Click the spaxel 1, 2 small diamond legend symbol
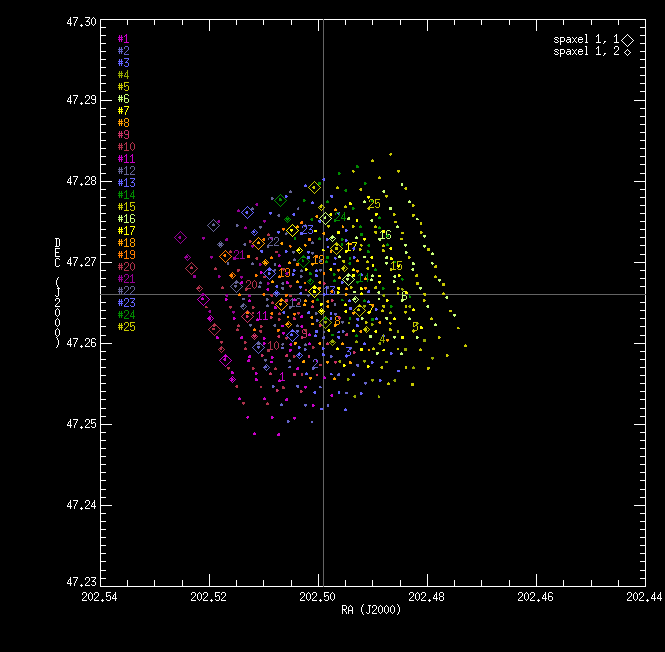The height and width of the screenshot is (652, 665). 627,52
